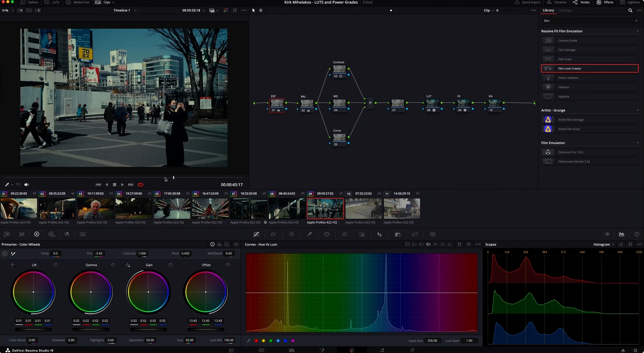Click the loop playback icon

click(x=140, y=184)
